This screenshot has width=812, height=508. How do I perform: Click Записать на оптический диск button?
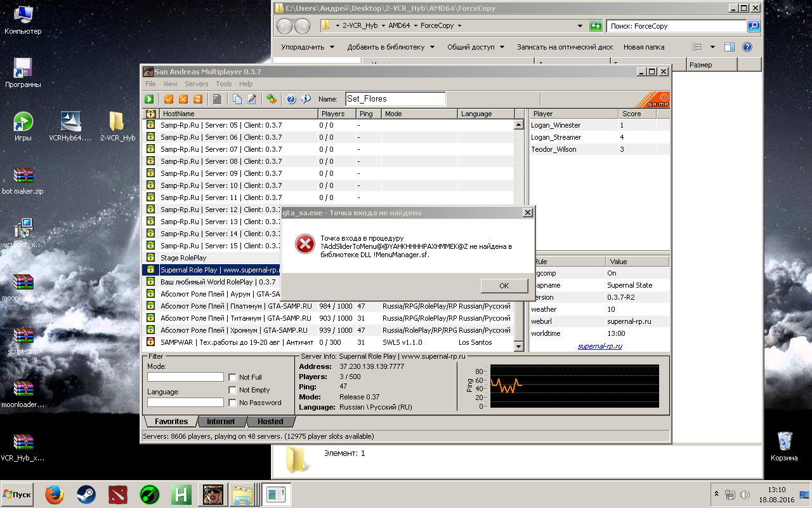[x=565, y=47]
